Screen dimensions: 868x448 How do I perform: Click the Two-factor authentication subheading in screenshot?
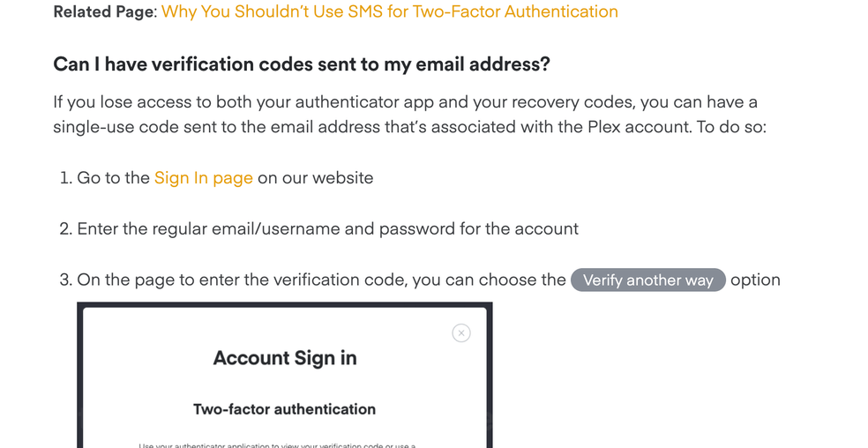[x=285, y=409]
